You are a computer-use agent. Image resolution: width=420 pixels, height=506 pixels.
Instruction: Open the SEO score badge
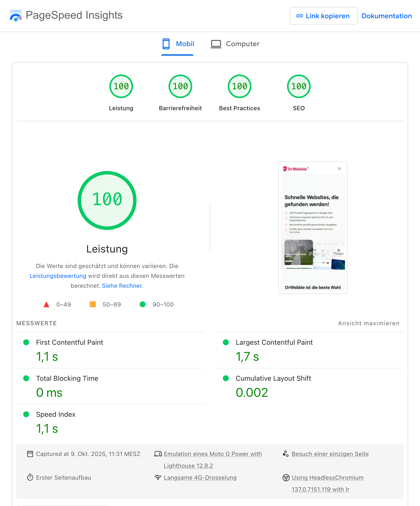[299, 86]
